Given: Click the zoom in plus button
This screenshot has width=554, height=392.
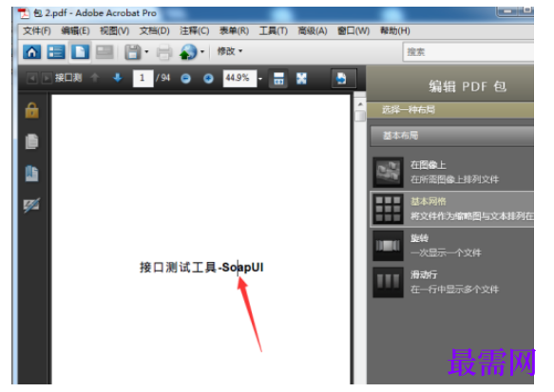Looking at the screenshot, I should click(208, 79).
